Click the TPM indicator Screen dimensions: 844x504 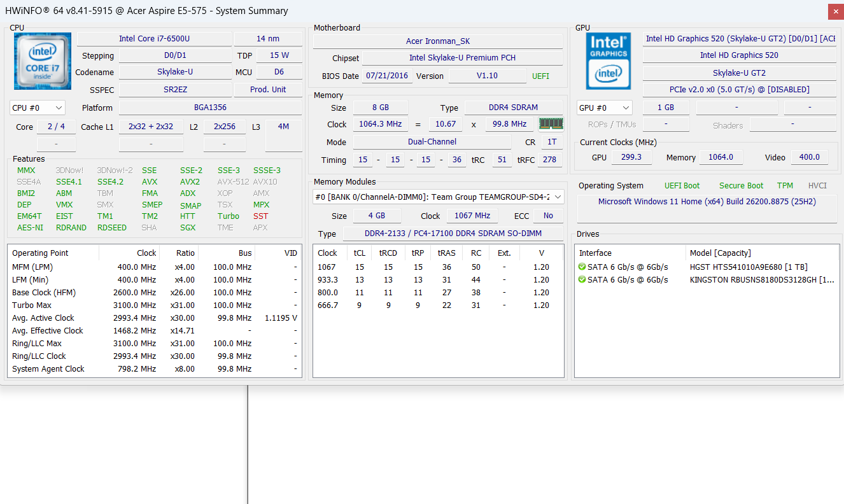tap(785, 186)
